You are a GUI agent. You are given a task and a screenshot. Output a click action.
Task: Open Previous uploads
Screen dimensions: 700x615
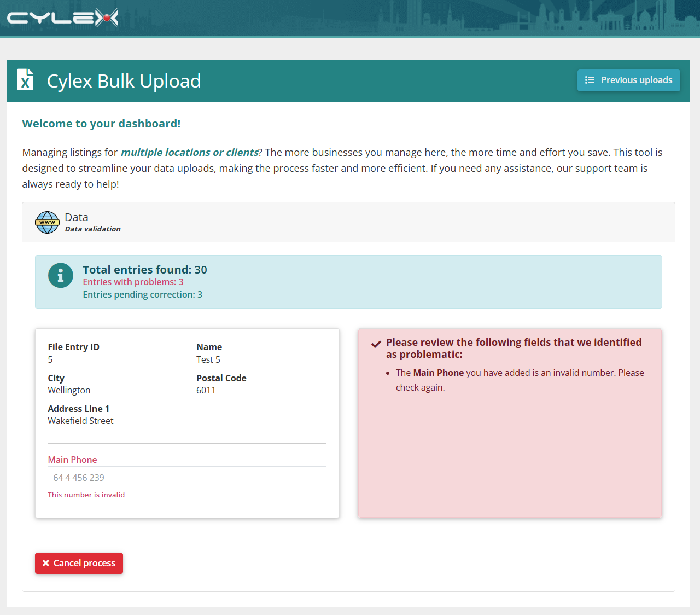(x=629, y=80)
